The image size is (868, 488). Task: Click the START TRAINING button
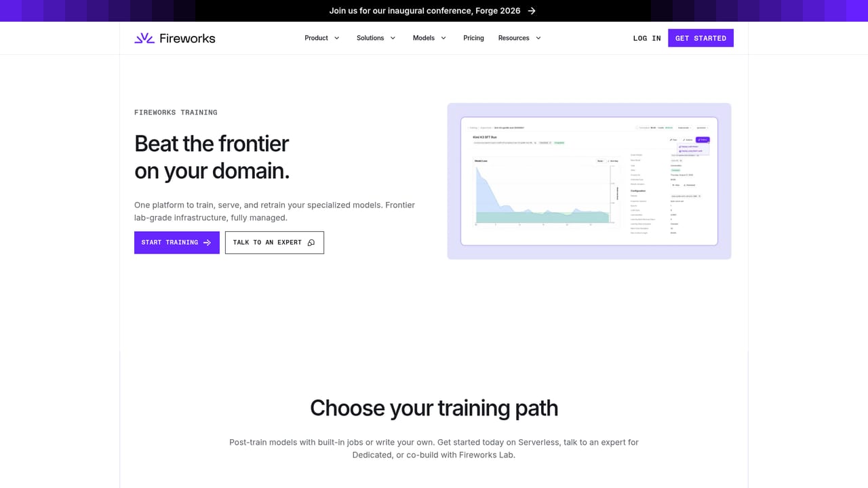177,243
